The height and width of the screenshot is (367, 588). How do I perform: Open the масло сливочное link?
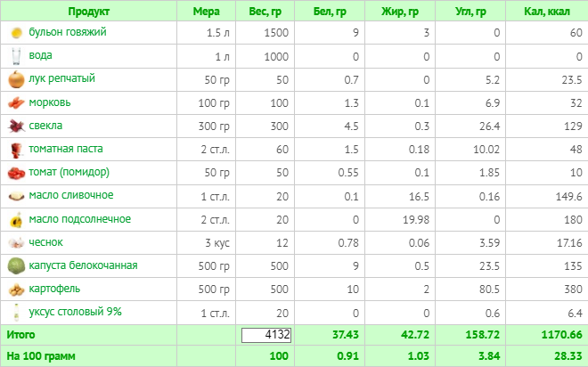pyautogui.click(x=71, y=195)
